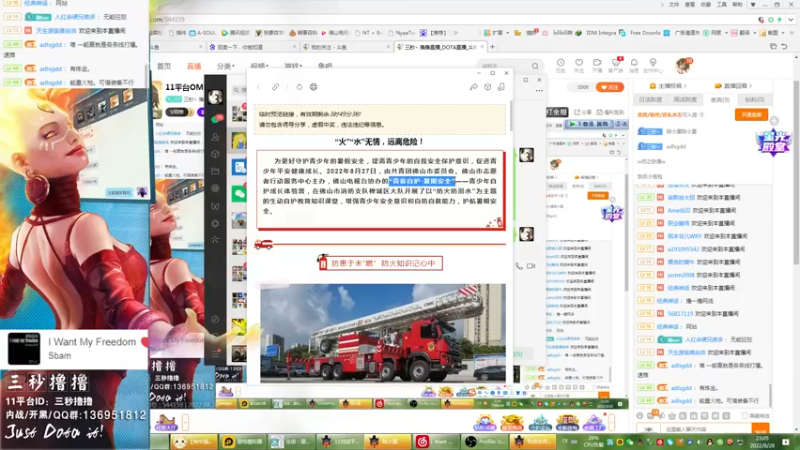The image size is (800, 450).
Task: Expand the 视频 dropdown in Douyu navigation
Action: (260, 66)
